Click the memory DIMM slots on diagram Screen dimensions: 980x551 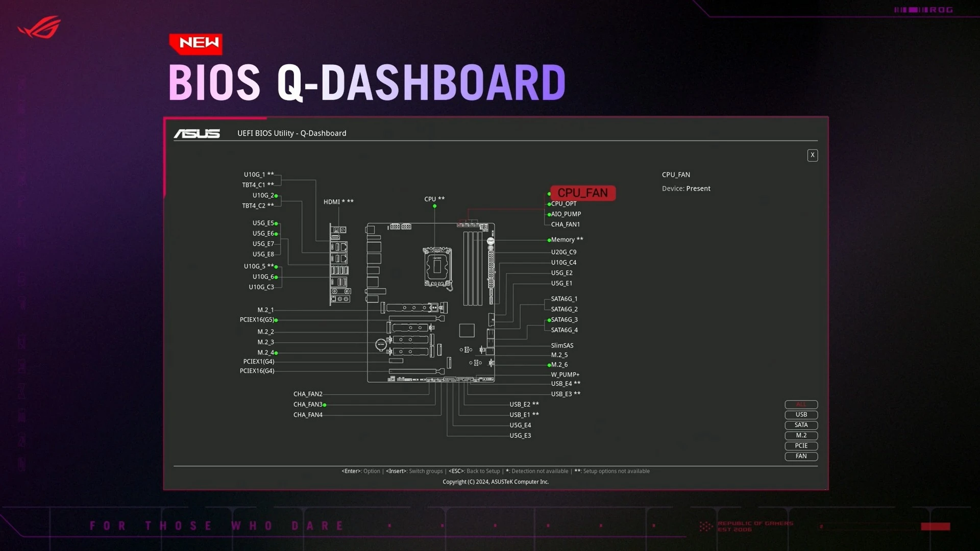tap(473, 268)
